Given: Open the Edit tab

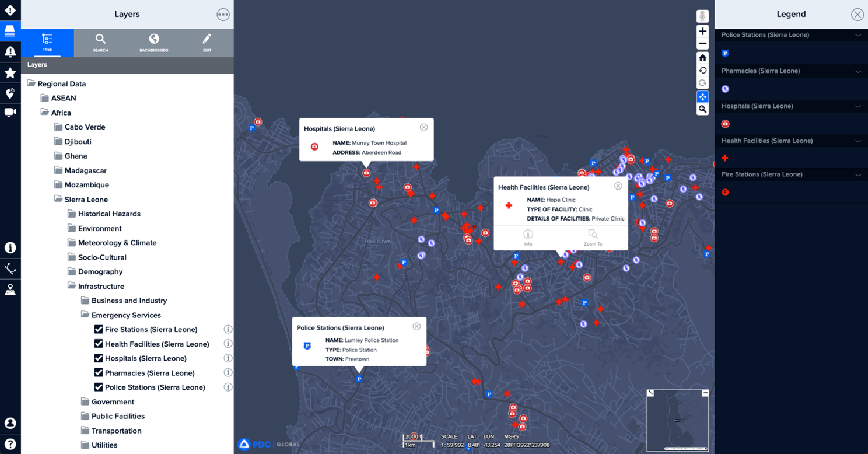Looking at the screenshot, I should 207,43.
